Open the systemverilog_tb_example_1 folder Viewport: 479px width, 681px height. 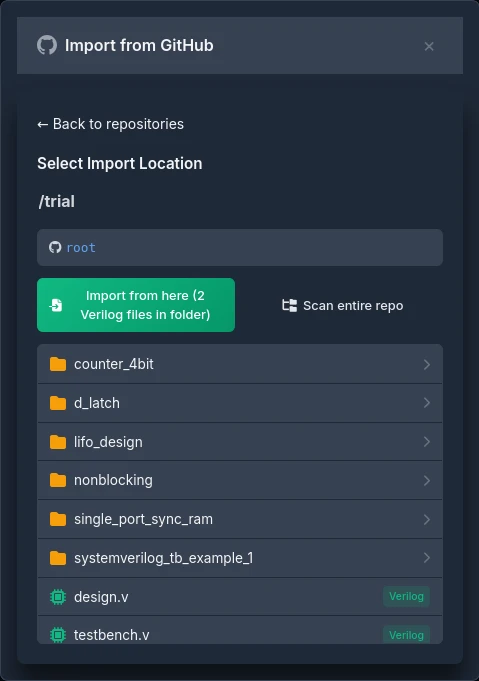click(240, 558)
